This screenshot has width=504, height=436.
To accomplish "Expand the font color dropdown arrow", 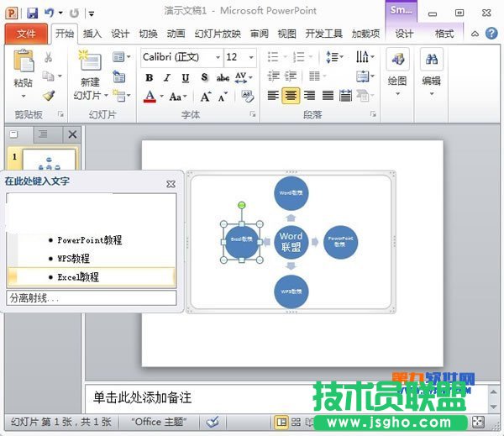I will click(x=161, y=96).
